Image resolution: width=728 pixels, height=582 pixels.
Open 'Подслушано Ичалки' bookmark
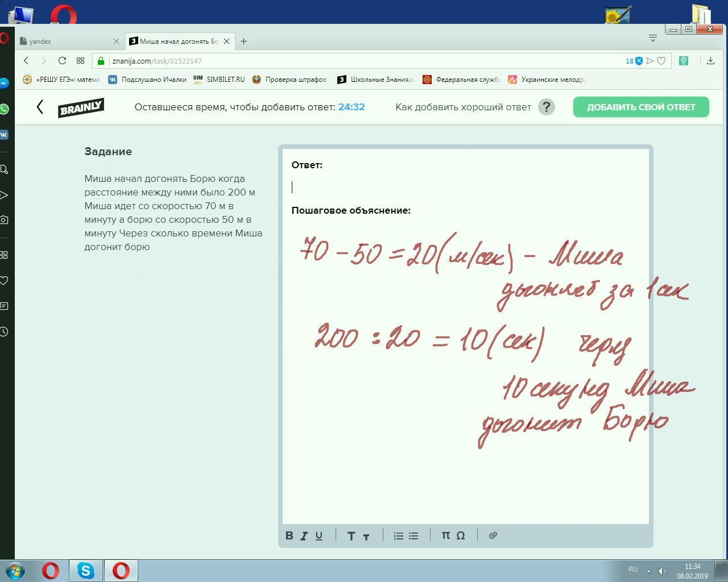(148, 80)
